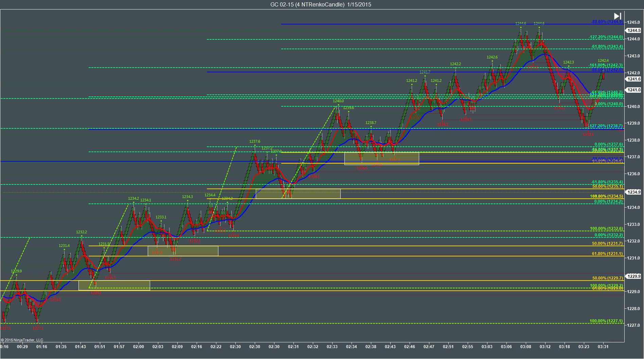Click the 03:12 time axis label
Screen dimensions: 644x359
click(545, 347)
